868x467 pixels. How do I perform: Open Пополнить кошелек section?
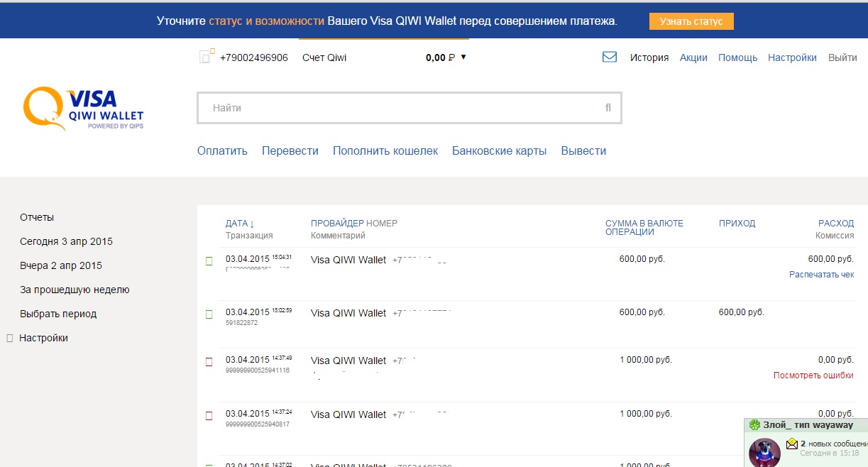[385, 150]
